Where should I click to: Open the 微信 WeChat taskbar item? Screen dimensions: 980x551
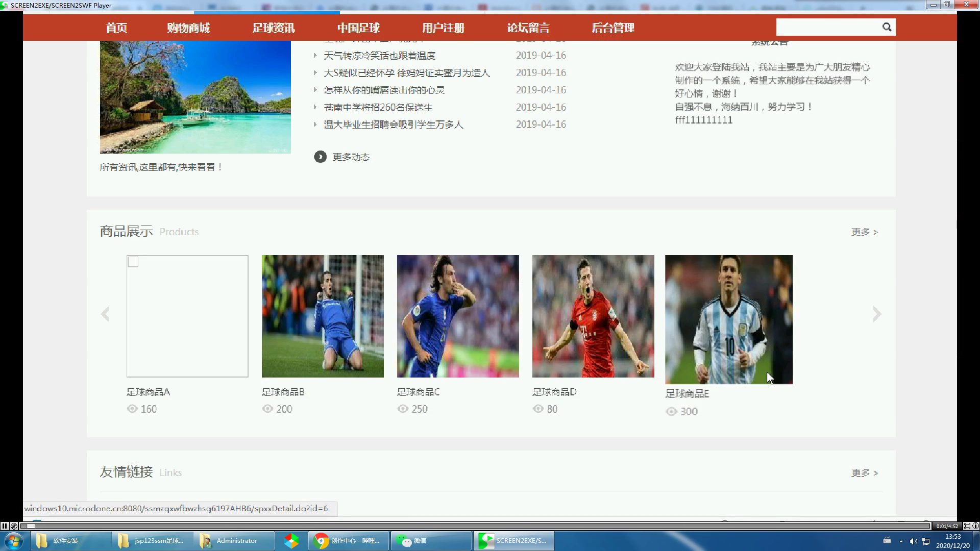click(431, 541)
